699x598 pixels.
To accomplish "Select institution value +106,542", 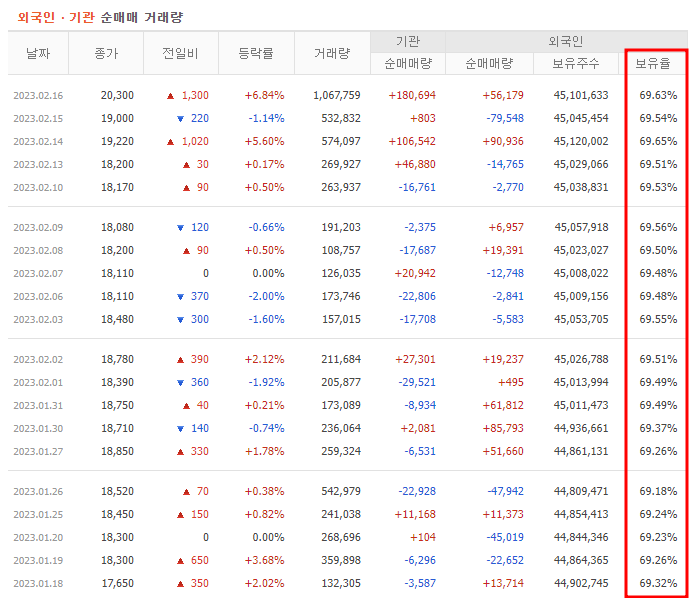I will point(412,142).
